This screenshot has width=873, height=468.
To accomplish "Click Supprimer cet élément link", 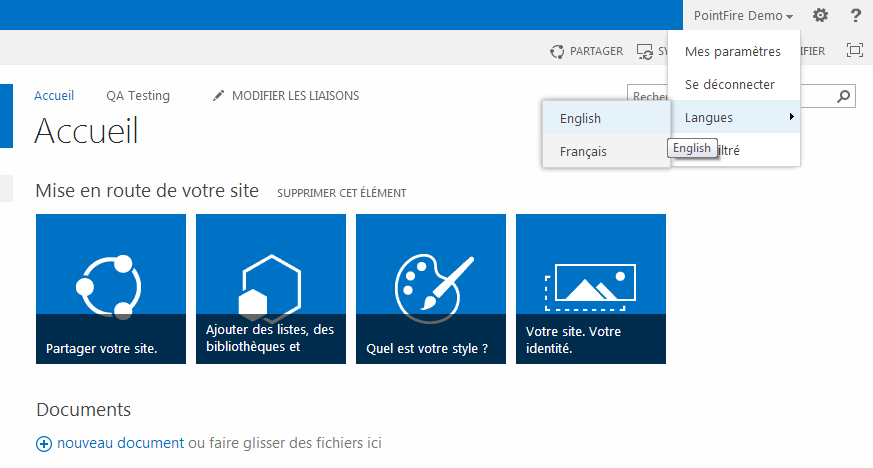I will tap(342, 193).
